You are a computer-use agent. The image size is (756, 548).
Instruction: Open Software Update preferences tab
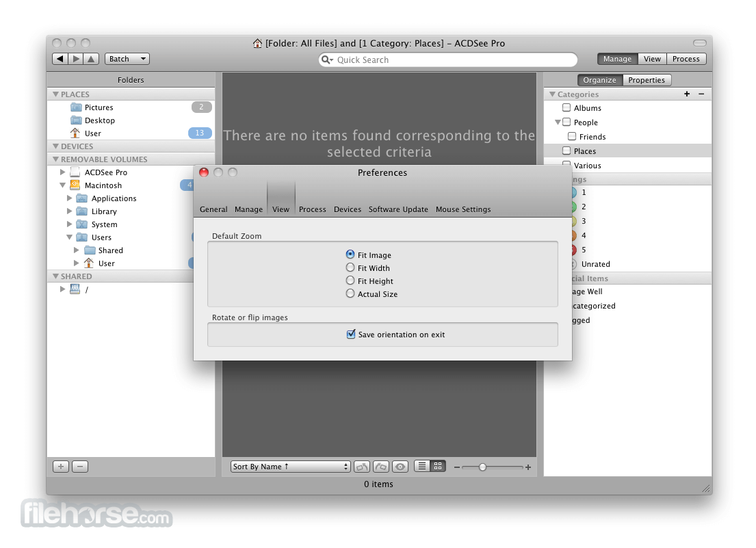point(398,209)
